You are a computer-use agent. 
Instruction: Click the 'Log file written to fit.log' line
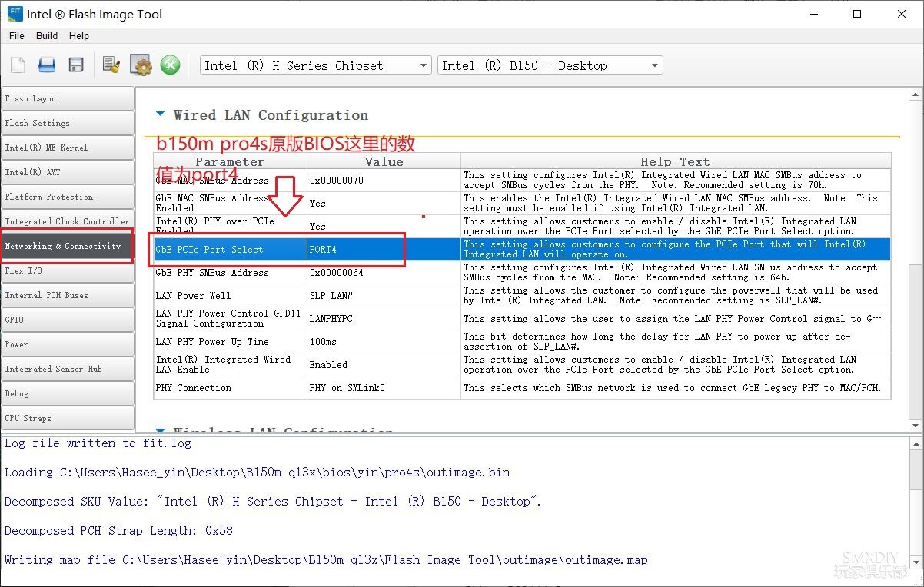98,443
